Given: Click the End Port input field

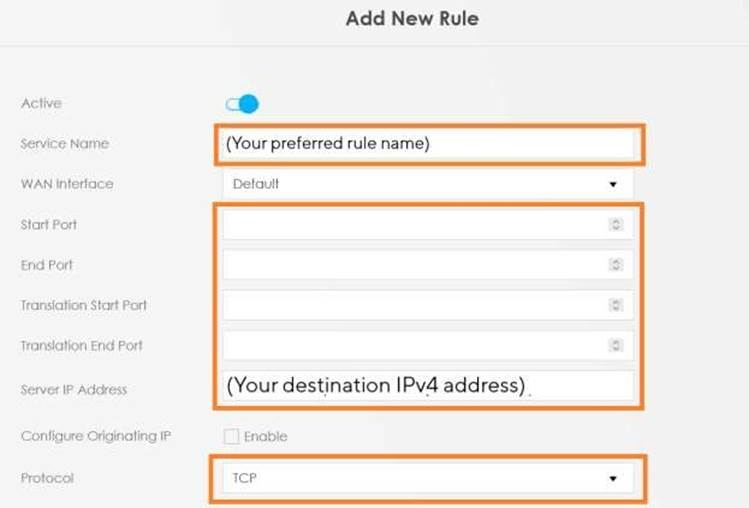Looking at the screenshot, I should (428, 265).
